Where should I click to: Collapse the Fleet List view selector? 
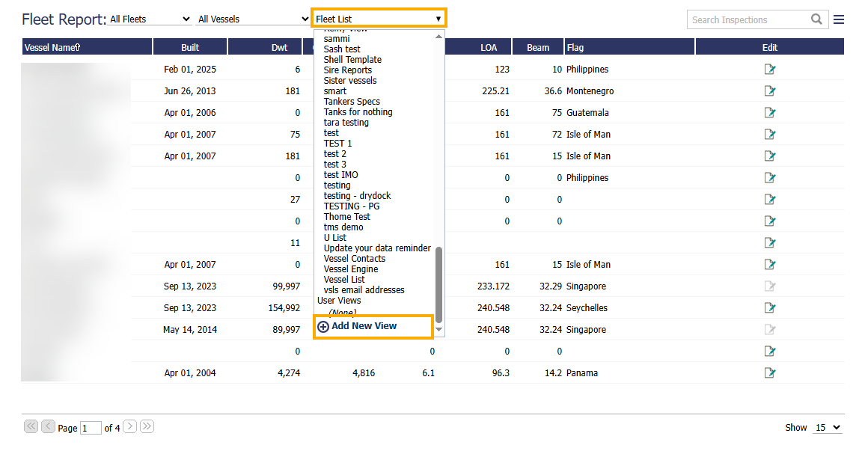pos(379,19)
